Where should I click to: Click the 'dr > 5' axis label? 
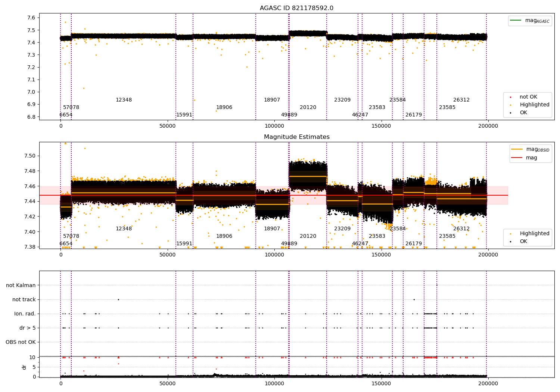pyautogui.click(x=28, y=328)
